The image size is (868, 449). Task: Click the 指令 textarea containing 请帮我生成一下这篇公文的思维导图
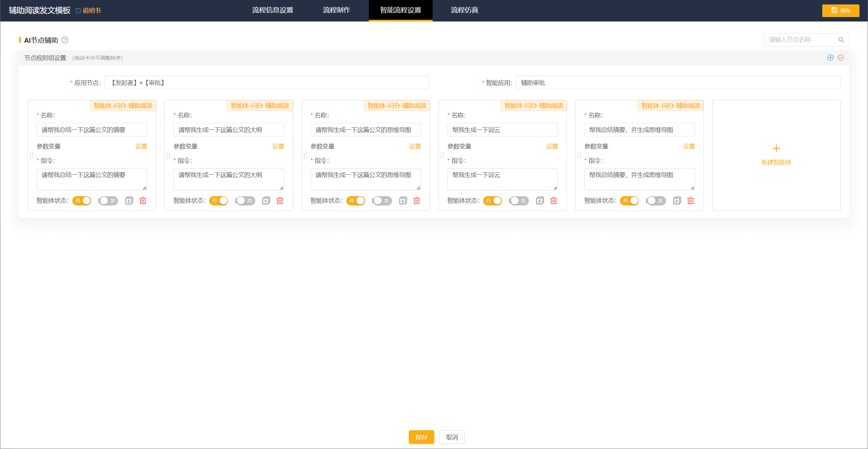coord(366,179)
